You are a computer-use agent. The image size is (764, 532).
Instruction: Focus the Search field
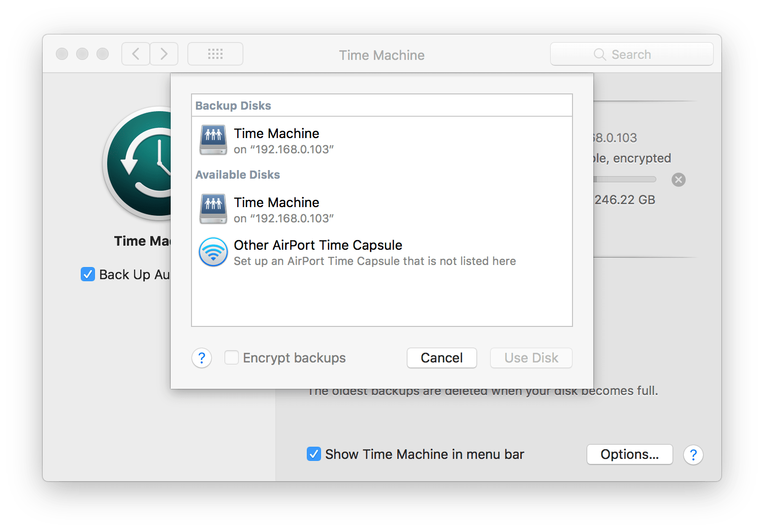[632, 54]
